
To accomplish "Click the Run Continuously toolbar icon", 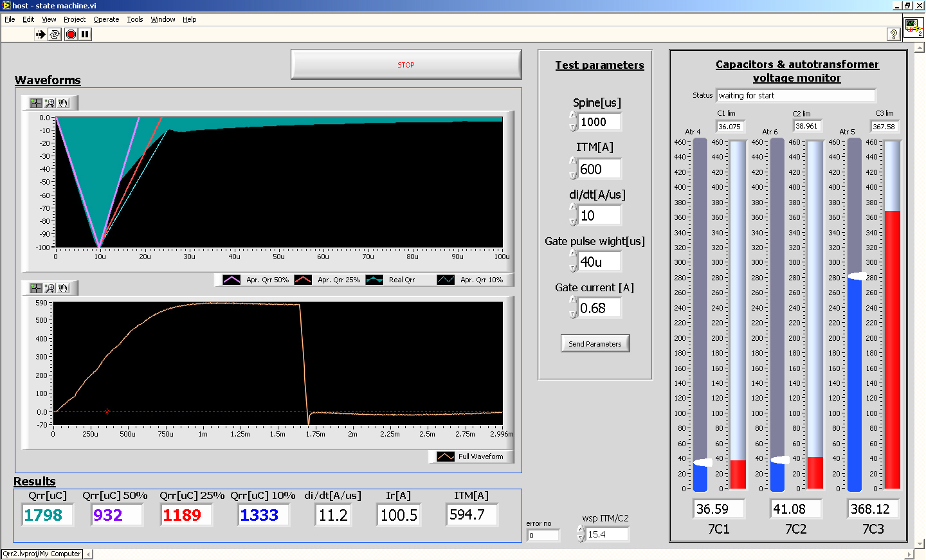I will pos(55,34).
